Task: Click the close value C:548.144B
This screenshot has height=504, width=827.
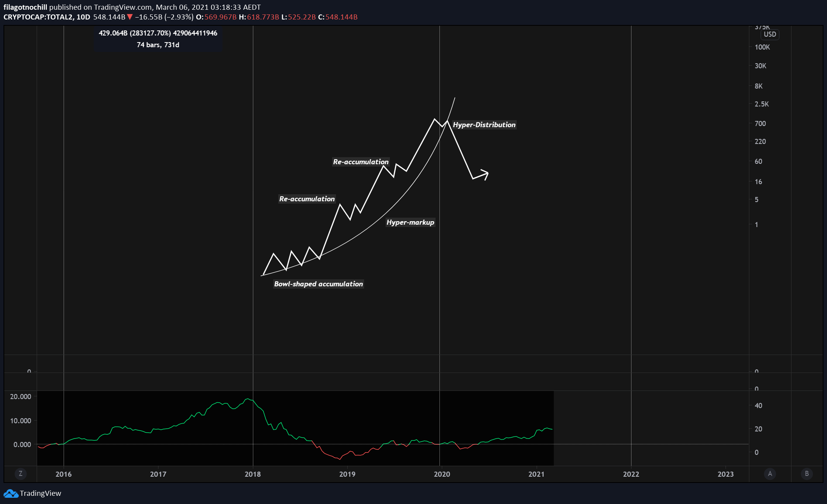Action: pos(338,17)
